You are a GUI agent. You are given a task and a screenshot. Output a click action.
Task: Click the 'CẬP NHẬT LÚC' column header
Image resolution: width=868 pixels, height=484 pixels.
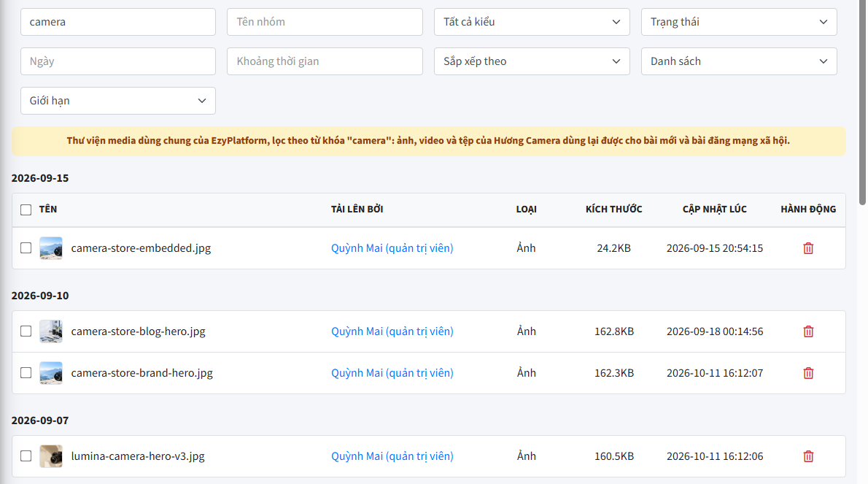pyautogui.click(x=715, y=210)
